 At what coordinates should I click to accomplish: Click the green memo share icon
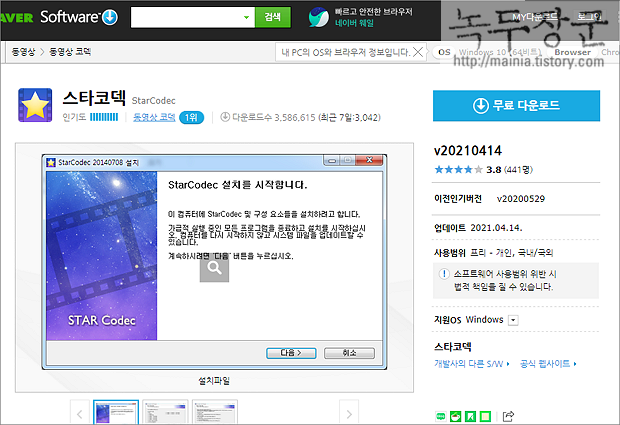coord(486,416)
